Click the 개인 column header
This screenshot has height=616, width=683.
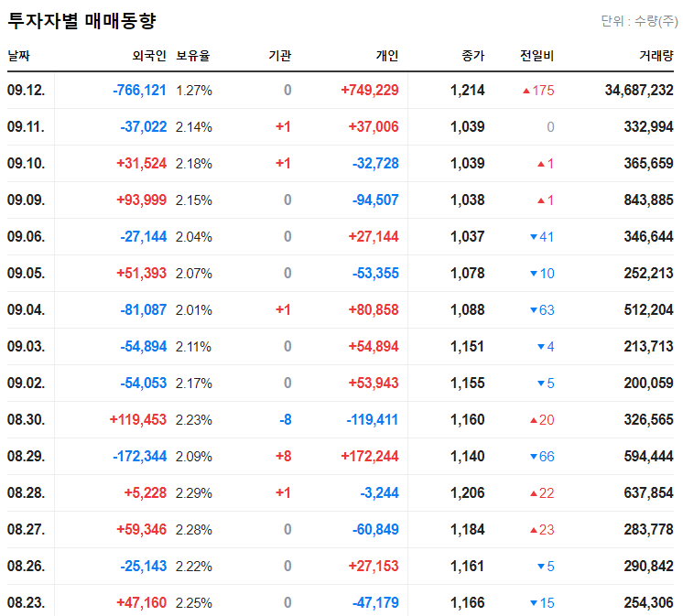pos(387,56)
